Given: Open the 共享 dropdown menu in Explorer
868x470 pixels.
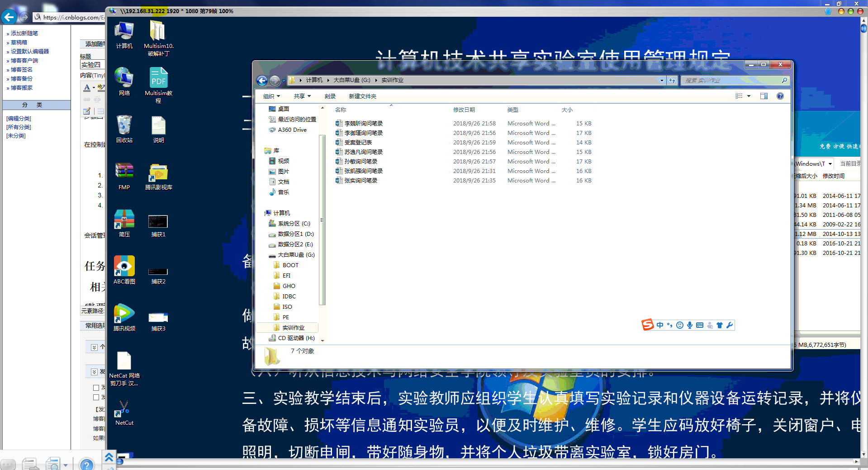Looking at the screenshot, I should pyautogui.click(x=302, y=96).
